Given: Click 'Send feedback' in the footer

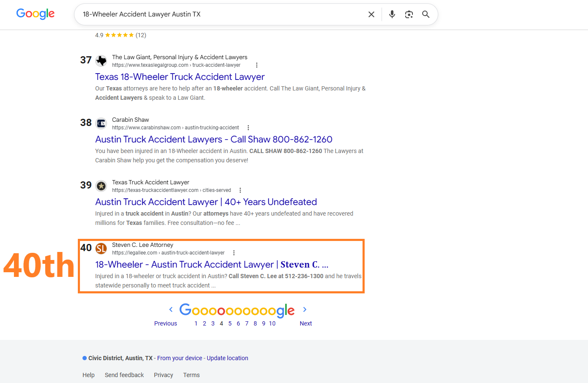Looking at the screenshot, I should (124, 375).
